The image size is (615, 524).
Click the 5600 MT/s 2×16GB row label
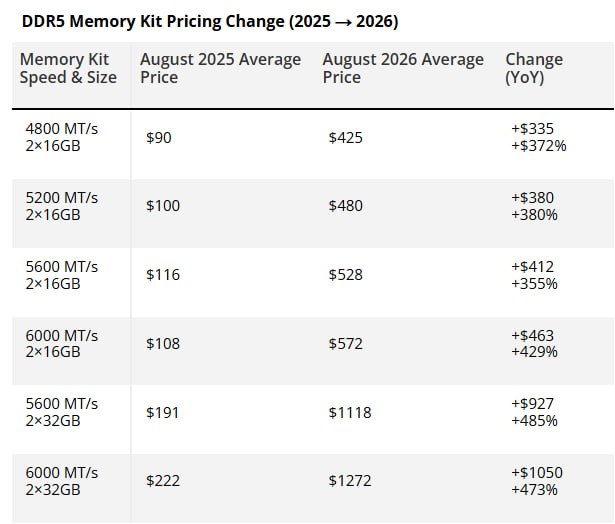click(x=62, y=275)
